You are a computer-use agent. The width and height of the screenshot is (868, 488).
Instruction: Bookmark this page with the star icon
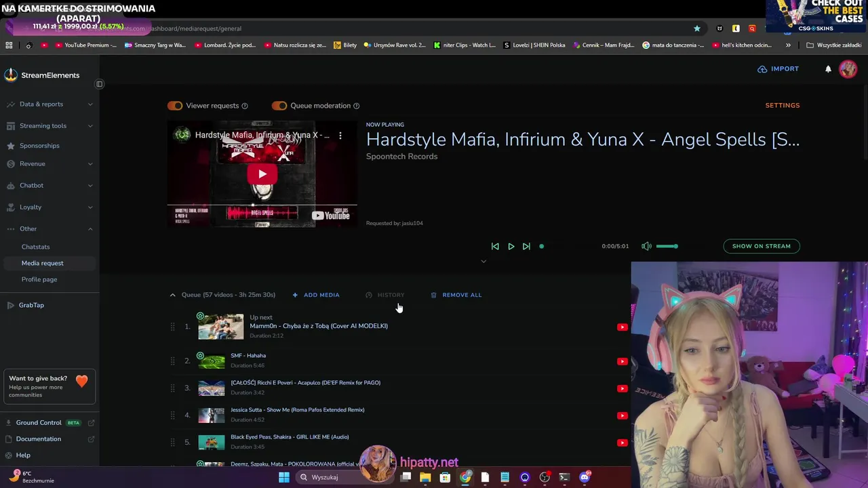coord(696,28)
